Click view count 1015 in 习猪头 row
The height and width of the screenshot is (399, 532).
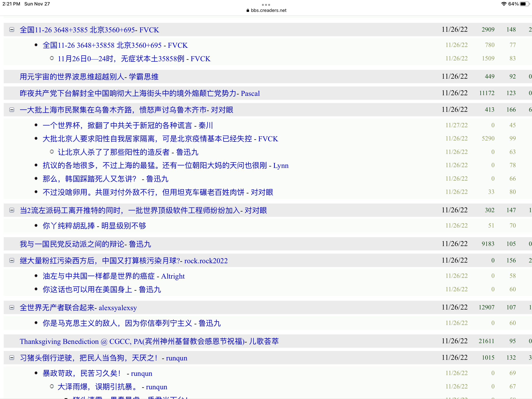[488, 358]
